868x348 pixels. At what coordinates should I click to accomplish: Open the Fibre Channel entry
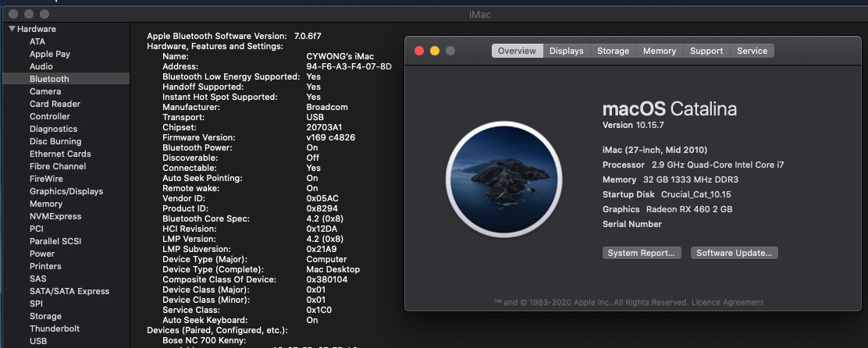(58, 166)
